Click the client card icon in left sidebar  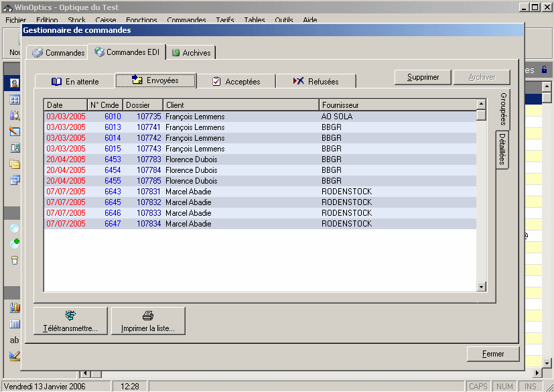tap(14, 83)
